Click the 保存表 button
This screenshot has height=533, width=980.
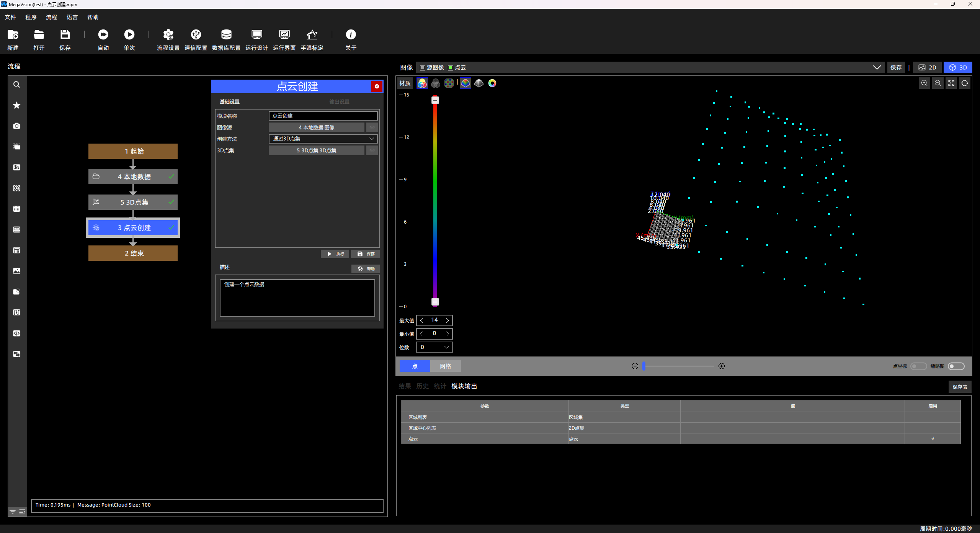pyautogui.click(x=960, y=387)
